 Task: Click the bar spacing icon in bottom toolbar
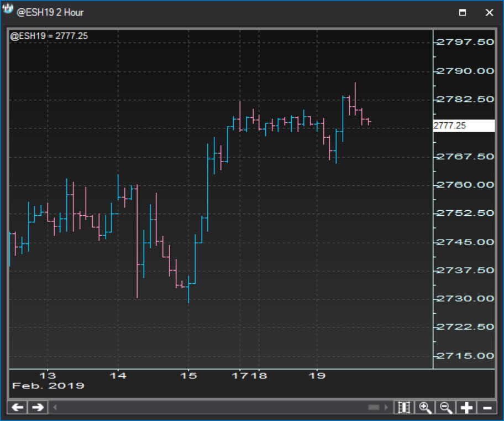(x=404, y=408)
